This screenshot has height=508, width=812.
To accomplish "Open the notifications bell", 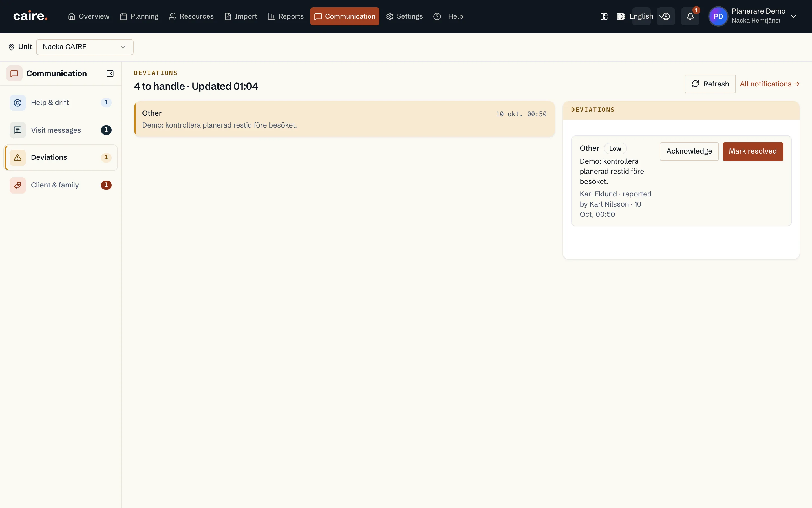I will tap(690, 16).
